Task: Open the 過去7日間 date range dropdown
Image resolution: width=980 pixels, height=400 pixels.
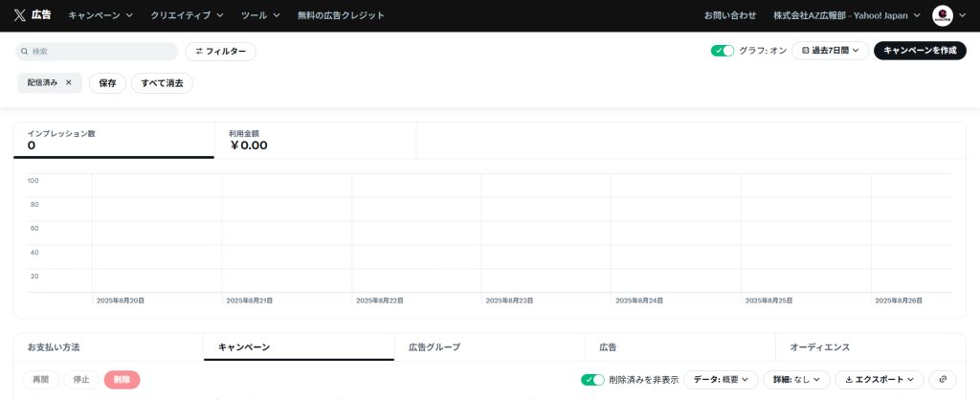Action: pyautogui.click(x=830, y=51)
